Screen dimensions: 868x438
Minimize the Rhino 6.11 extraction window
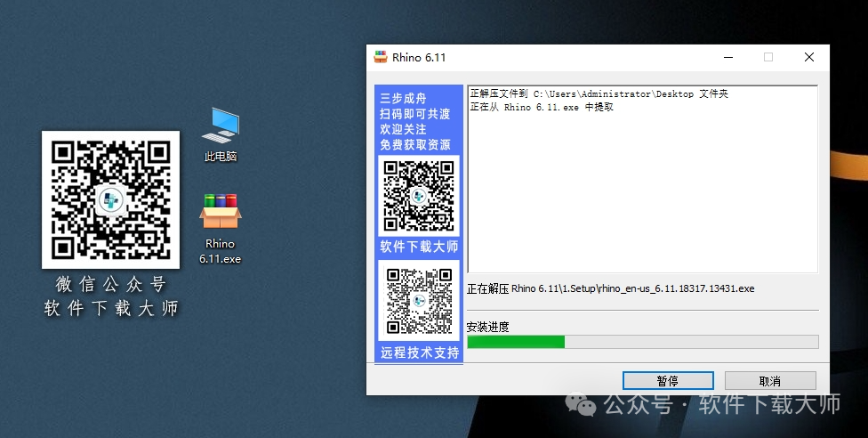[728, 57]
